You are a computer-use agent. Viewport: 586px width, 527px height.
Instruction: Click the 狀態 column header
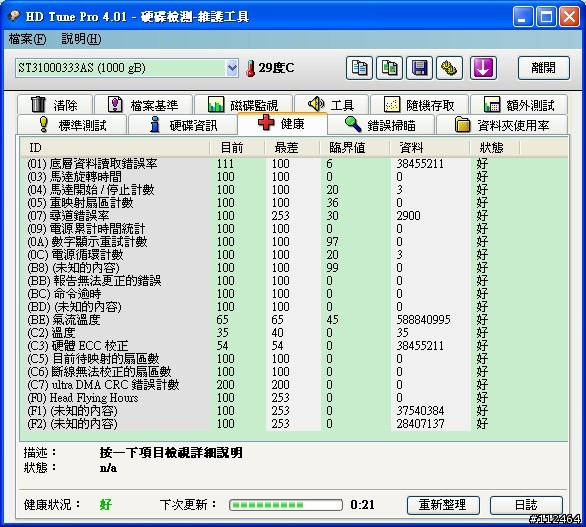pyautogui.click(x=495, y=148)
